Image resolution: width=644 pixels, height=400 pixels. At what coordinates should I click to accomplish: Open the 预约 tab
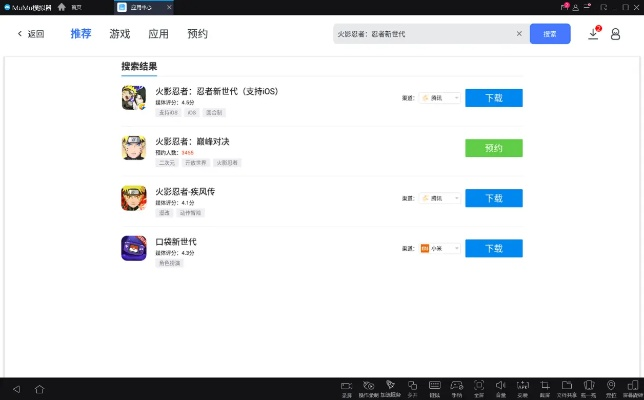point(197,33)
